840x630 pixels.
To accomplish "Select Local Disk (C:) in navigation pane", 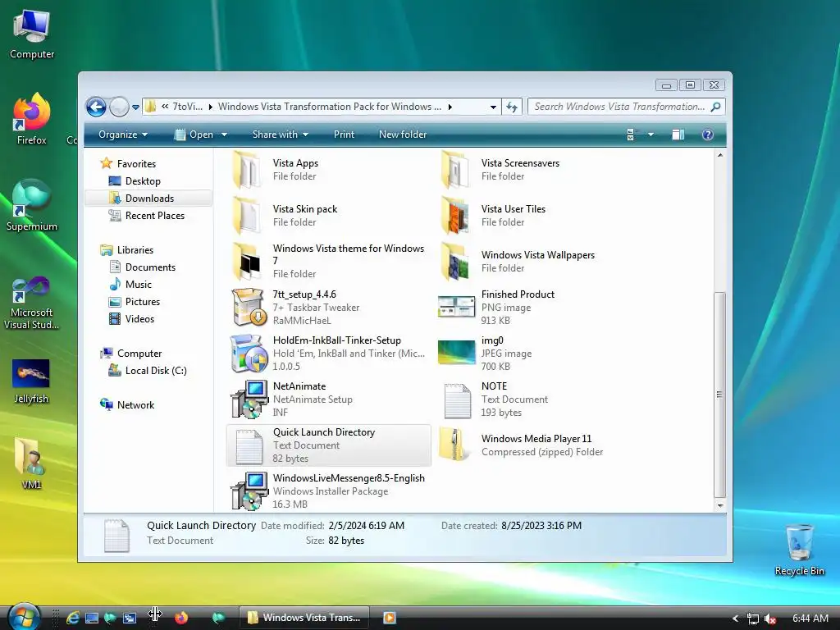I will coord(155,371).
